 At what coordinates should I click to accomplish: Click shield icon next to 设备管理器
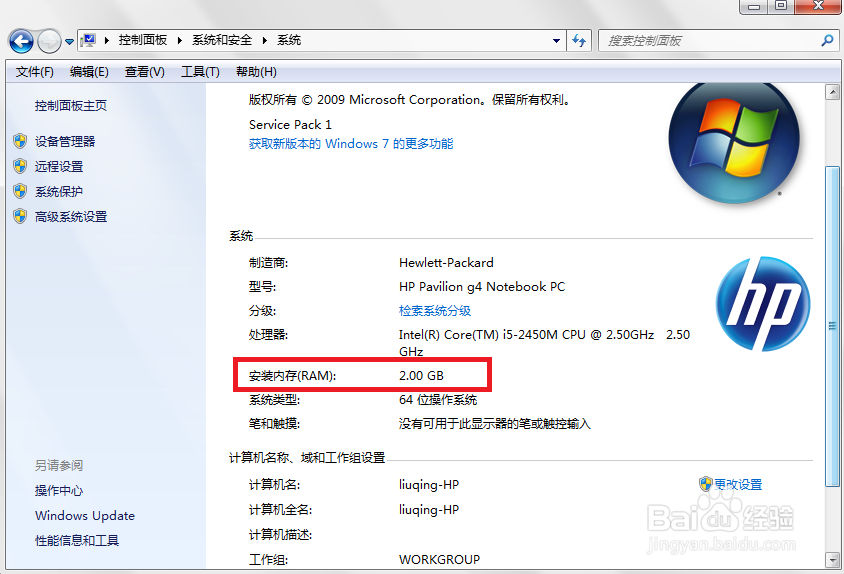click(x=20, y=141)
